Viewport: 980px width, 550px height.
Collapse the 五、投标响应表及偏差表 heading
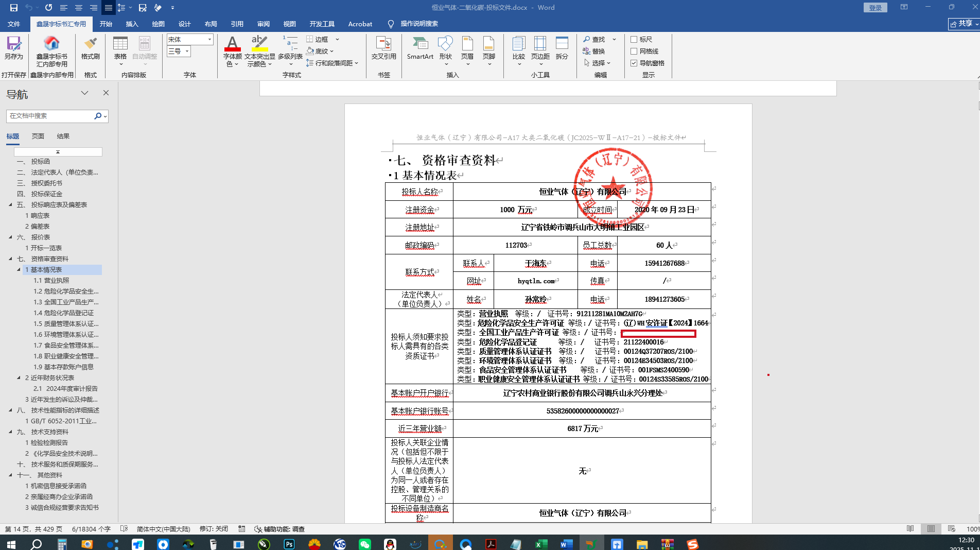tap(10, 204)
